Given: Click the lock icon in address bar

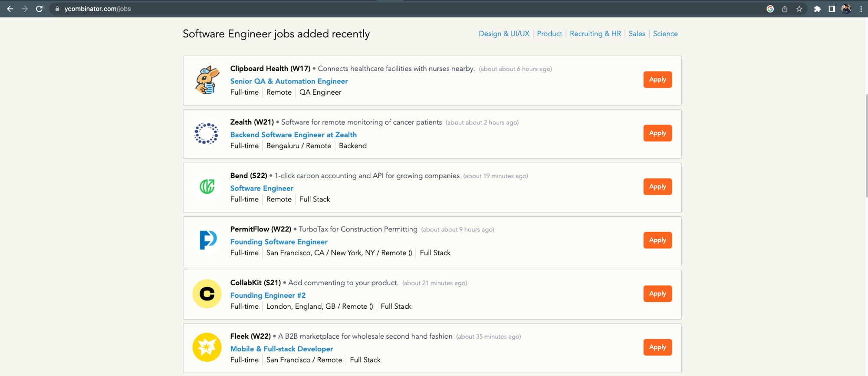Looking at the screenshot, I should point(57,9).
